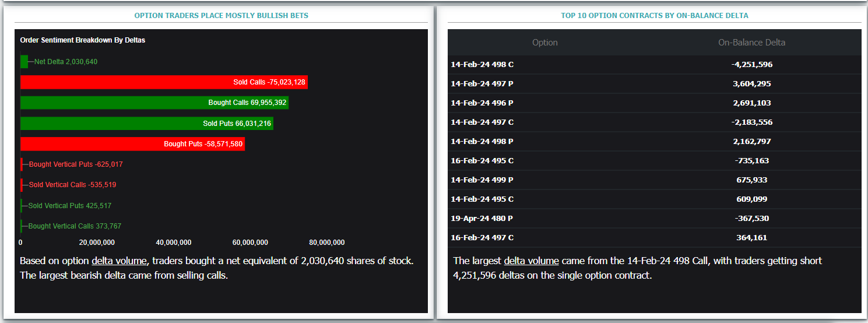The image size is (868, 323).
Task: Click the Sold Calls -75,023,128 red bar
Action: (x=164, y=82)
